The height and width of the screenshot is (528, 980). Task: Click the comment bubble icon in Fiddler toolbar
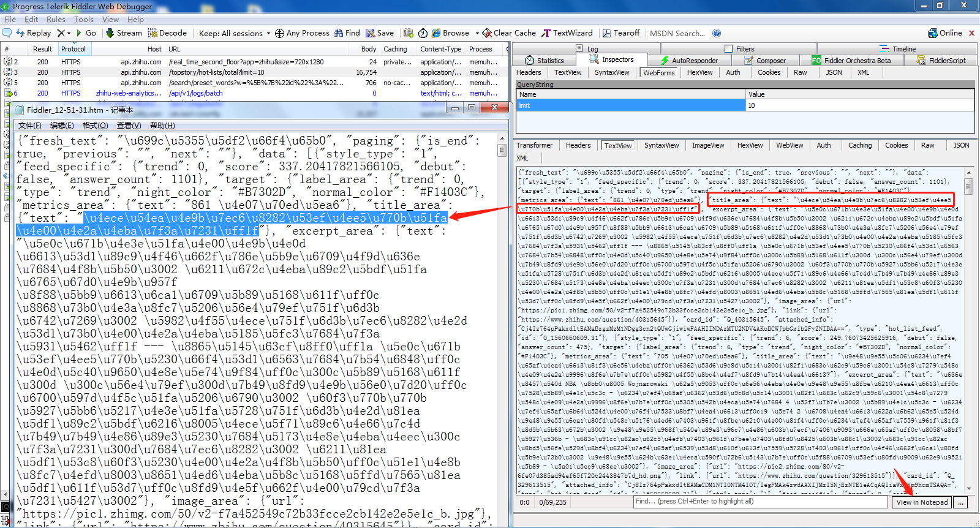click(7, 33)
